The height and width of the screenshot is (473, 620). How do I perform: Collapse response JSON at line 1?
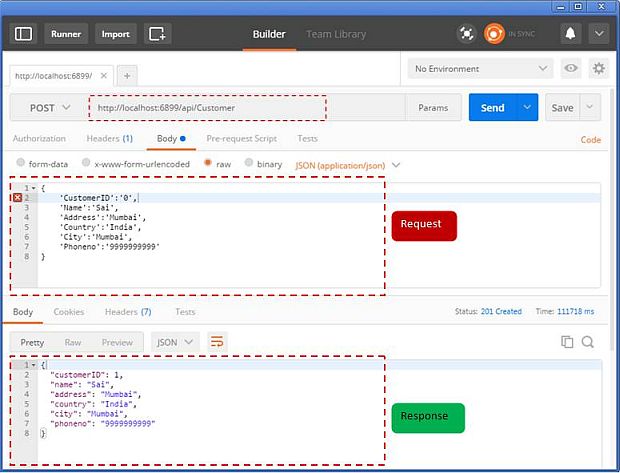34,365
